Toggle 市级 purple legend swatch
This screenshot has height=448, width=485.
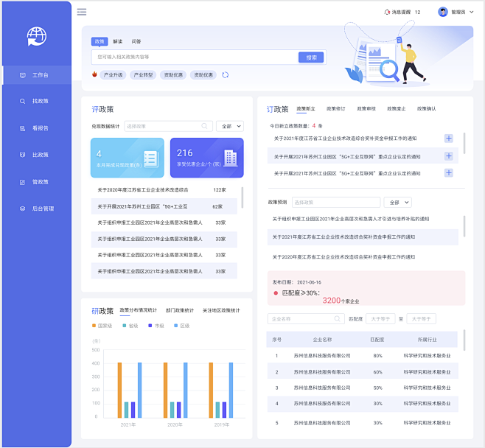click(x=150, y=326)
